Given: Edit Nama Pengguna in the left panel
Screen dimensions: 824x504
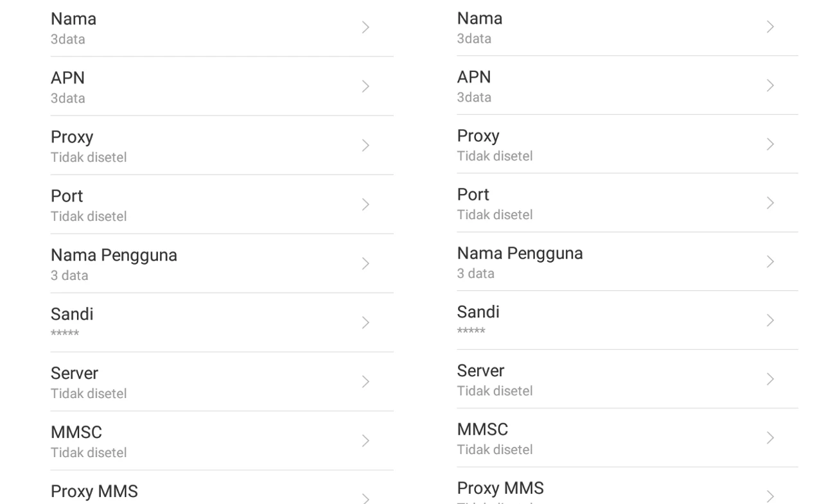Looking at the screenshot, I should click(222, 264).
